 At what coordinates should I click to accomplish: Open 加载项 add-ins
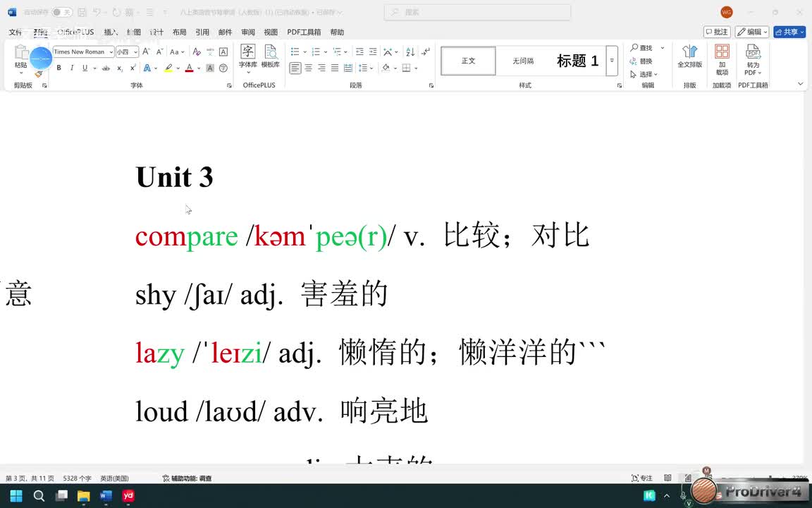point(722,59)
